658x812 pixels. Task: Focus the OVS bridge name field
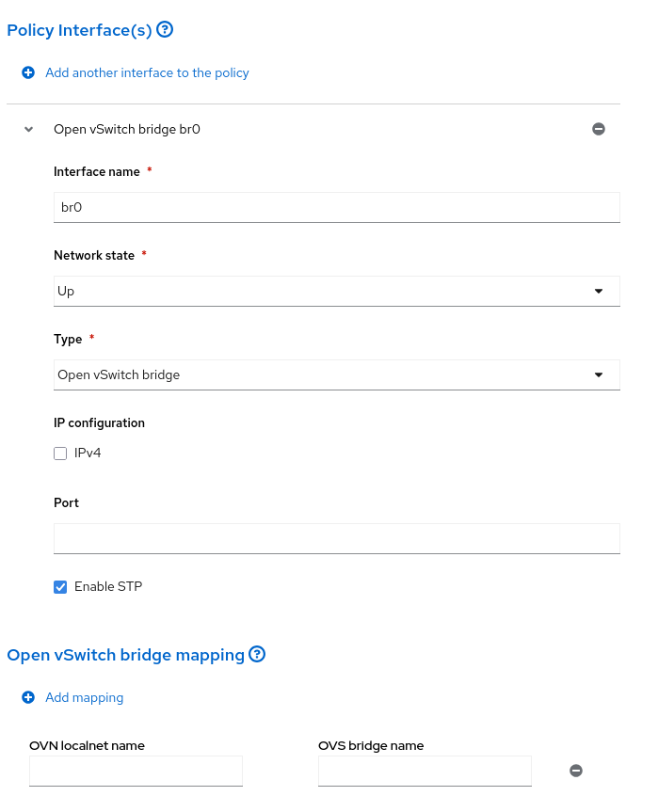pyautogui.click(x=425, y=771)
